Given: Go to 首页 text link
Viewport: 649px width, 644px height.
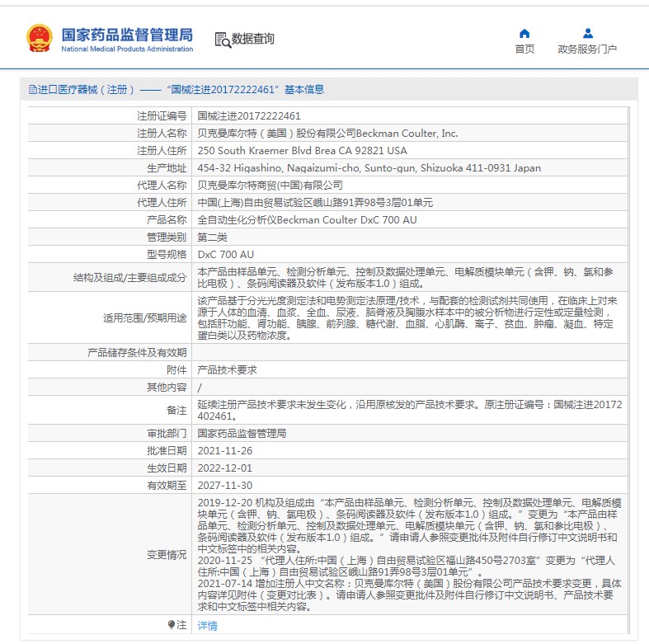Looking at the screenshot, I should [x=524, y=49].
